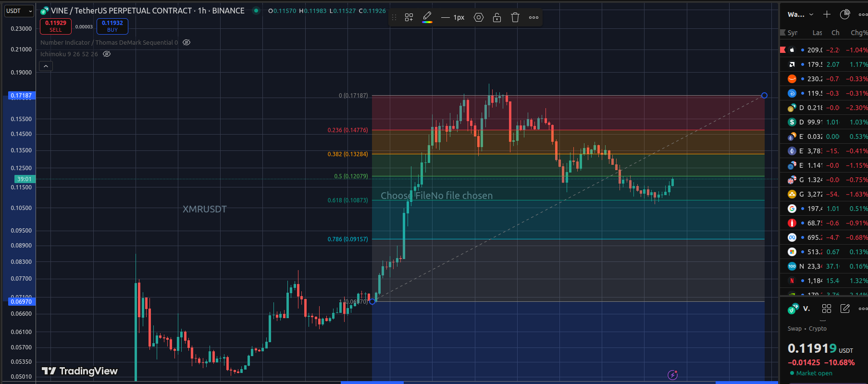Image resolution: width=868 pixels, height=384 pixels.
Task: Select the Fibonacci top anchor point
Action: 764,96
